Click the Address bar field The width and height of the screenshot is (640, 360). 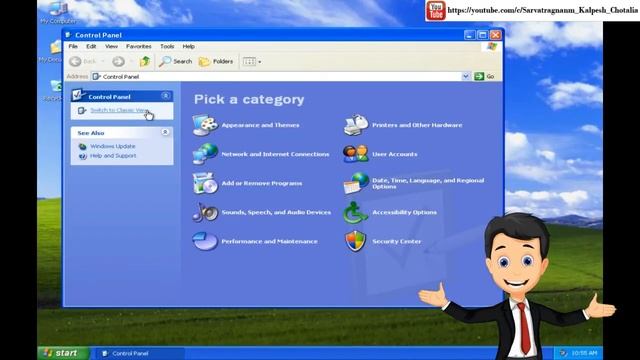pyautogui.click(x=276, y=76)
